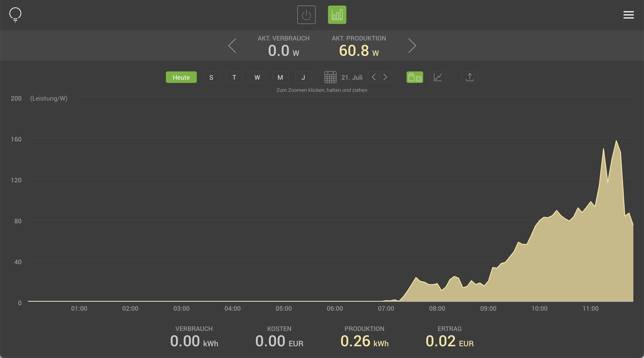Open the hamburger menu
This screenshot has width=644, height=358.
(628, 15)
